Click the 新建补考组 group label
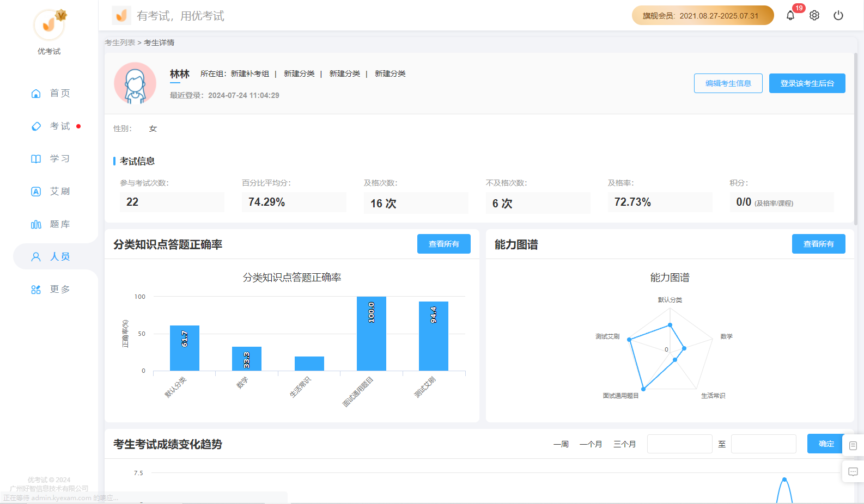 point(250,73)
